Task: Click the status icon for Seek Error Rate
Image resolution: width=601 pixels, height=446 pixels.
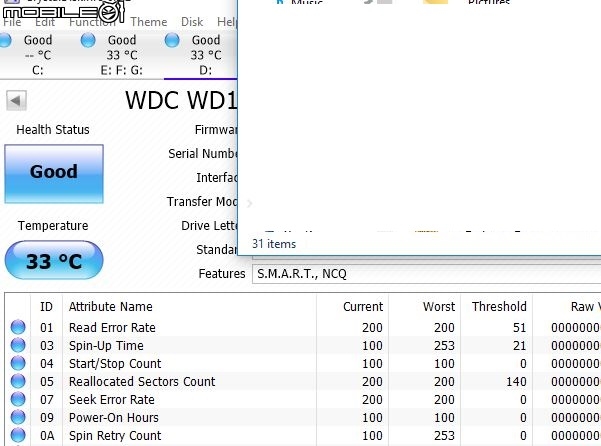Action: coord(18,399)
